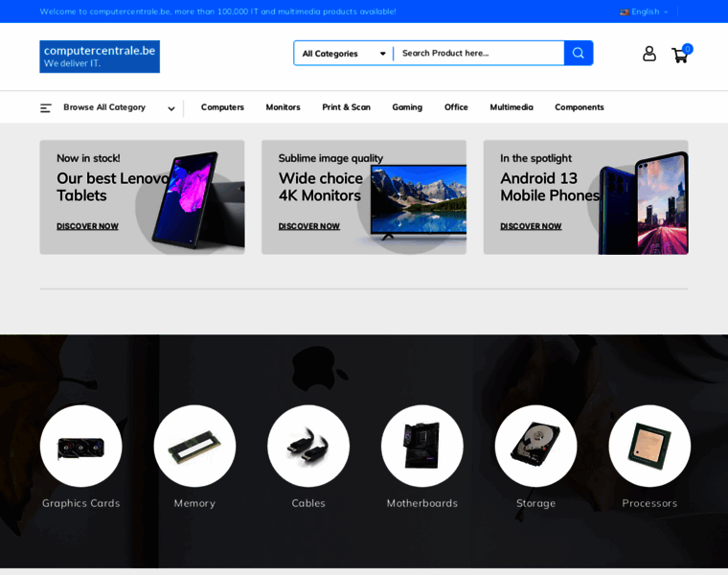Click the Motherboards label
The image size is (728, 575).
422,503
